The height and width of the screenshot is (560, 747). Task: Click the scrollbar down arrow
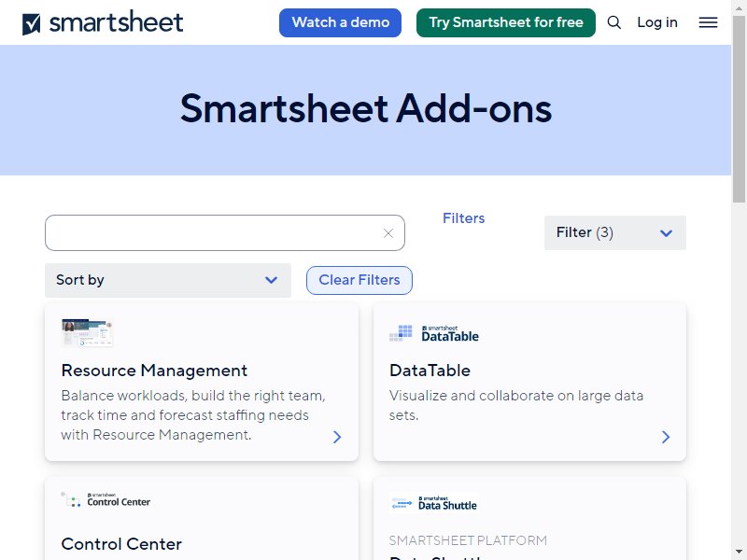[739, 553]
